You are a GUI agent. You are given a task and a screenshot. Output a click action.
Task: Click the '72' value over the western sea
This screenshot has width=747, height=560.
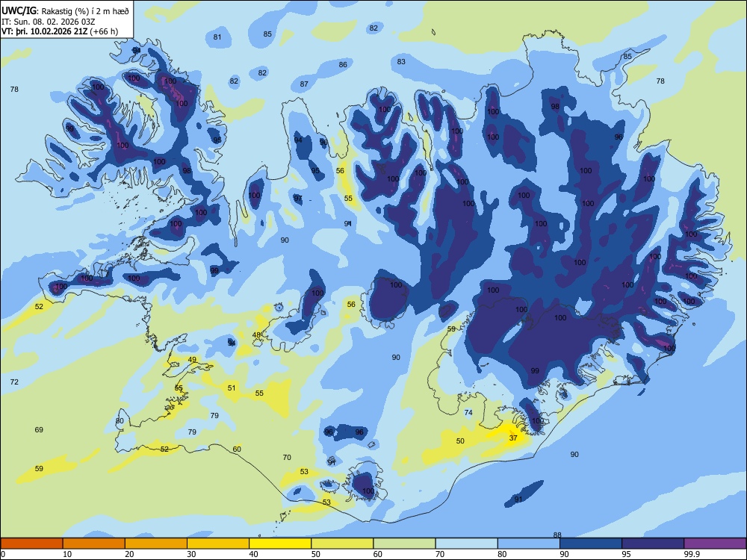14,382
